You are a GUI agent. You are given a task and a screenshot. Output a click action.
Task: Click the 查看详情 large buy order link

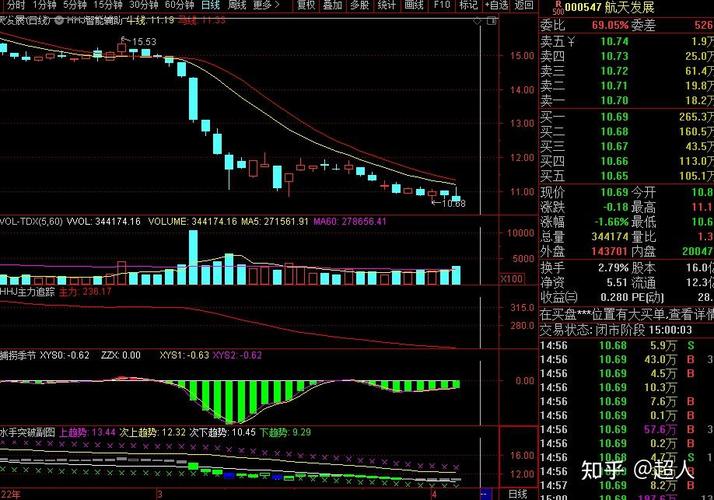(691, 313)
